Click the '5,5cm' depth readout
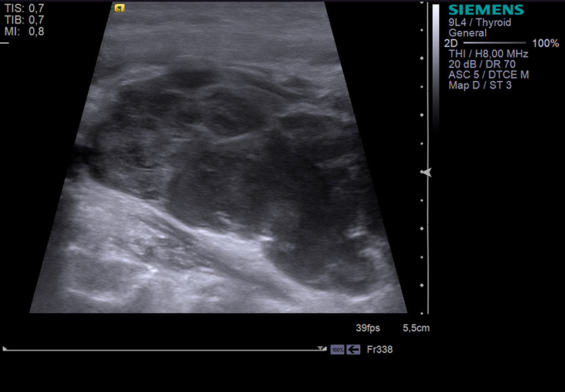This screenshot has height=392, width=565. (x=416, y=328)
